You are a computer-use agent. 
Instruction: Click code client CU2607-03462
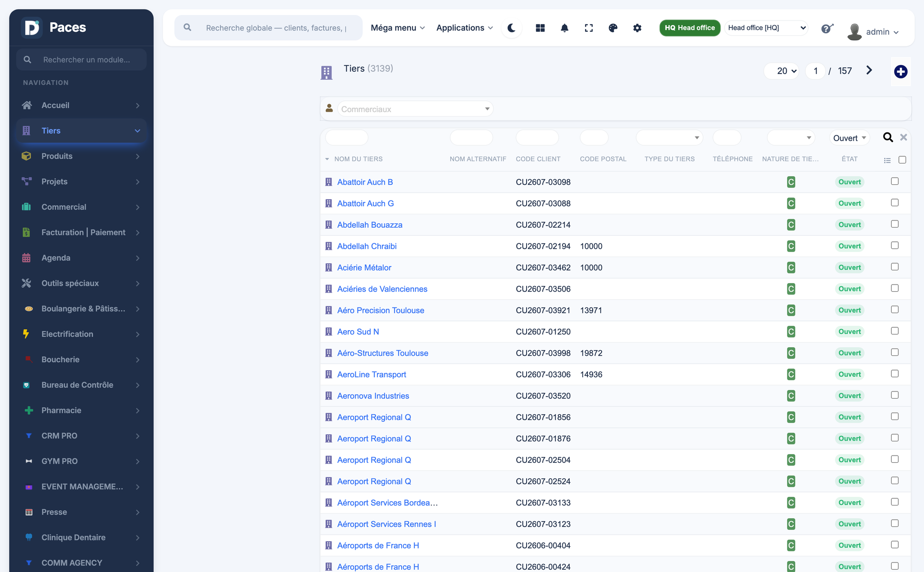[x=543, y=267]
